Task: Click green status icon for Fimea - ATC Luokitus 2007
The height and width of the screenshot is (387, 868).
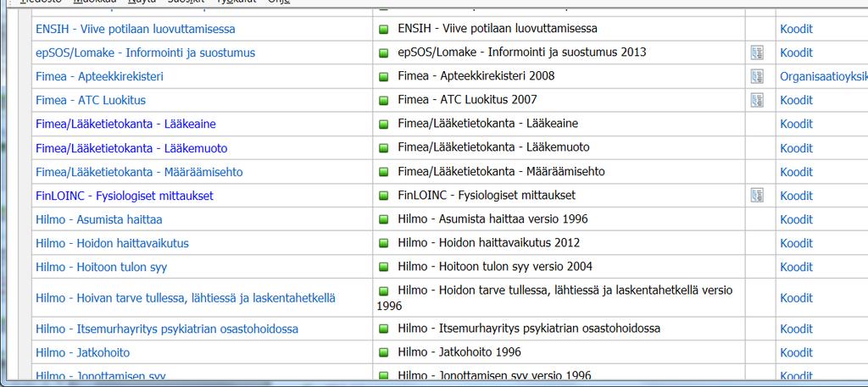Action: [384, 101]
